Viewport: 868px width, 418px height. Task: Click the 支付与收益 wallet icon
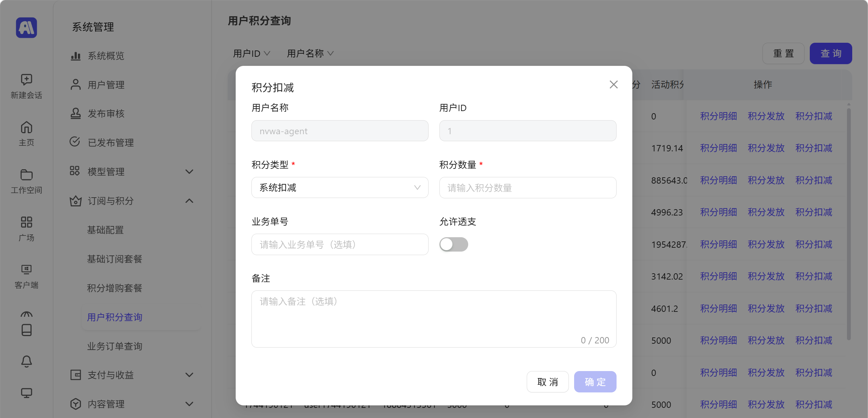pos(75,375)
